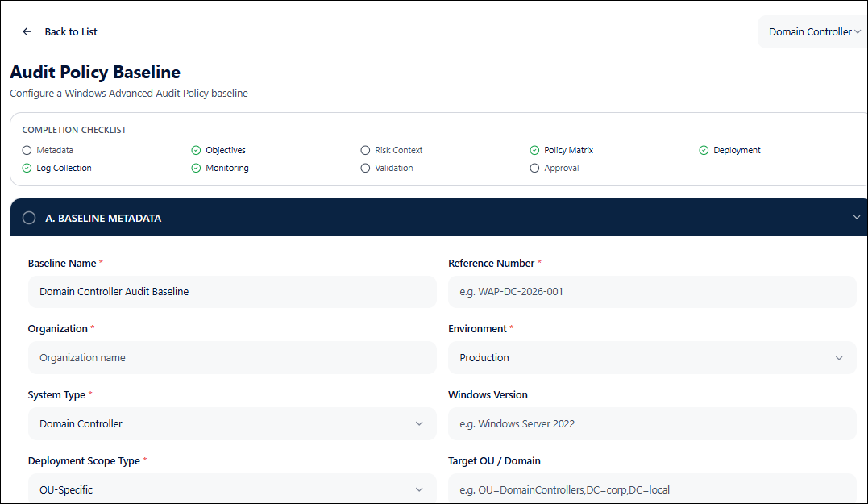
Task: Open the System Type dropdown
Action: click(232, 423)
